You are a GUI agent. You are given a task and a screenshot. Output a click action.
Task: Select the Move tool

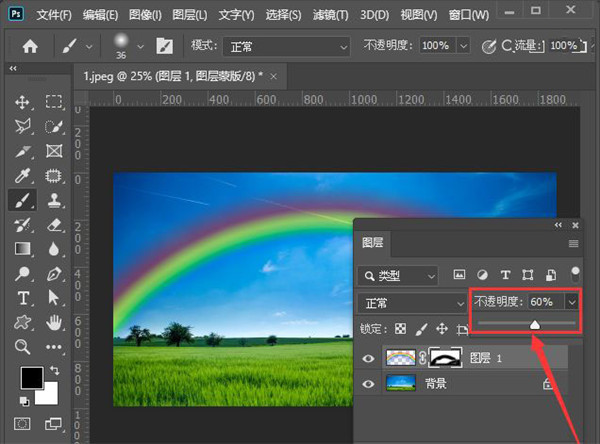coord(23,102)
